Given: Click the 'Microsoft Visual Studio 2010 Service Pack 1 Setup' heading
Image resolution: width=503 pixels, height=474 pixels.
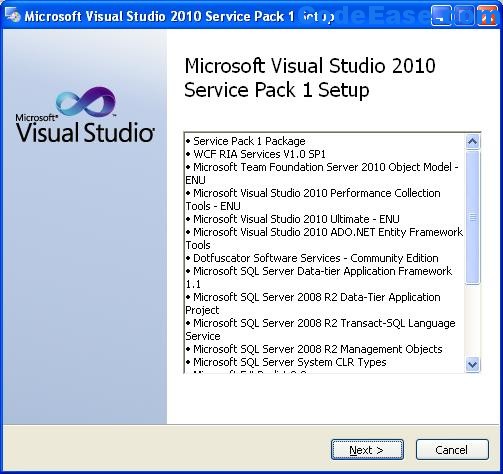Looking at the screenshot, I should point(310,78).
